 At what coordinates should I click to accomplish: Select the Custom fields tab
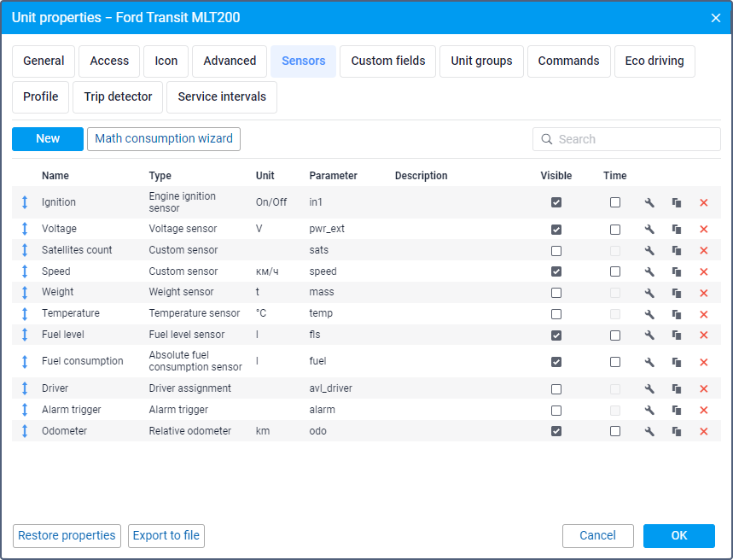[388, 61]
